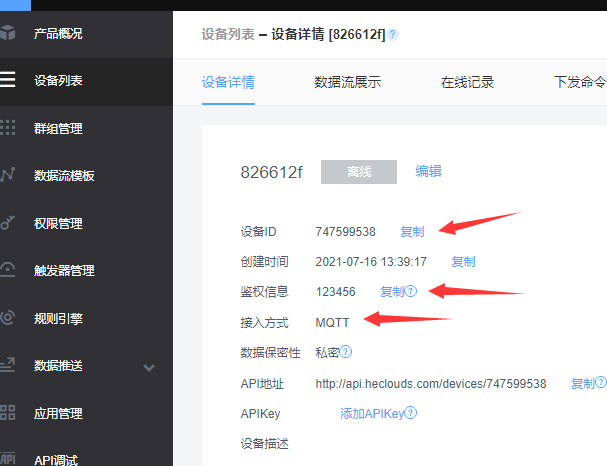Click the 权限管理 key icon
This screenshot has width=607, height=466.
click(7, 223)
